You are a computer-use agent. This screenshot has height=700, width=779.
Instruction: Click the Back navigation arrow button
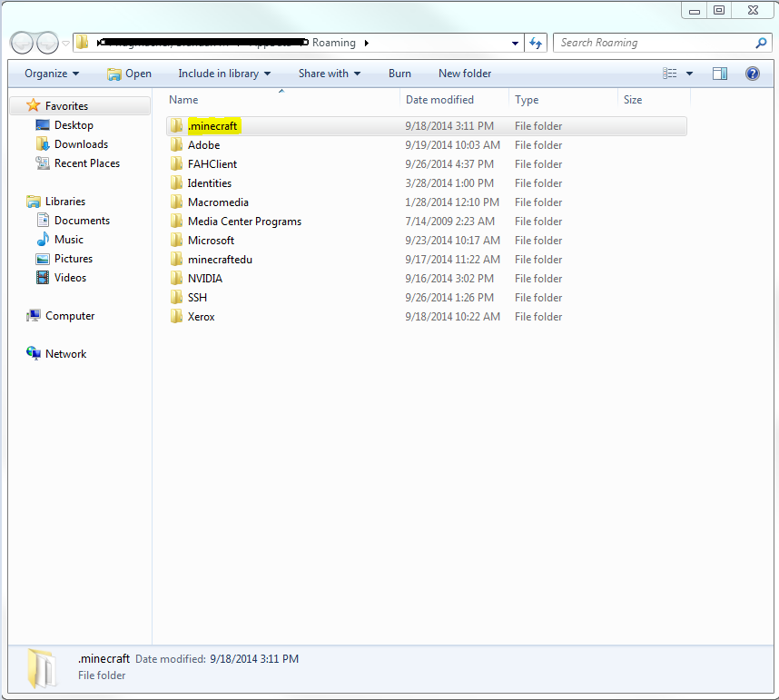22,43
